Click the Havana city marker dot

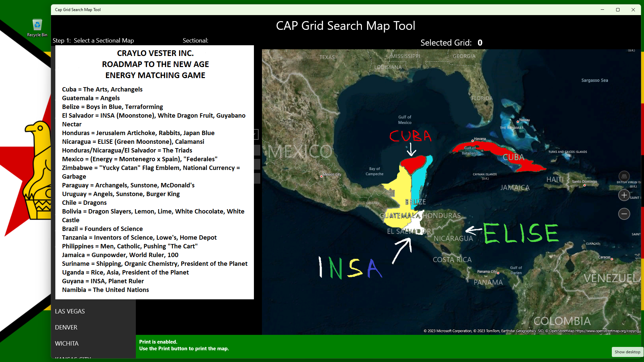pos(472,141)
